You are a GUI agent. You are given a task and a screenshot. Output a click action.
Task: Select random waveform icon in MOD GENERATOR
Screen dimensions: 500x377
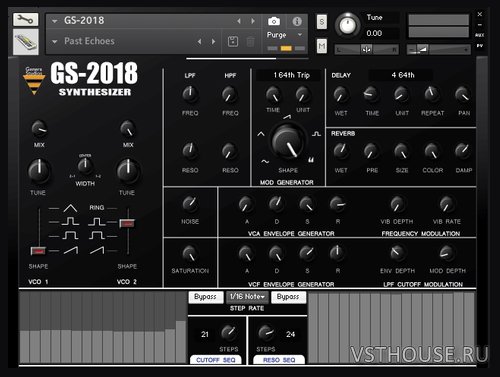click(311, 160)
